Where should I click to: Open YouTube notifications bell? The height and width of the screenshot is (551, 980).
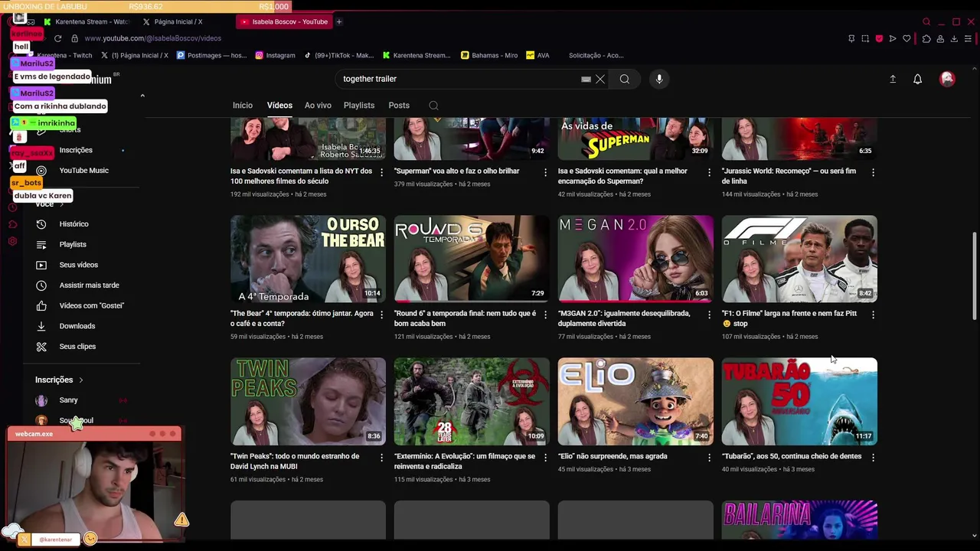coord(917,79)
